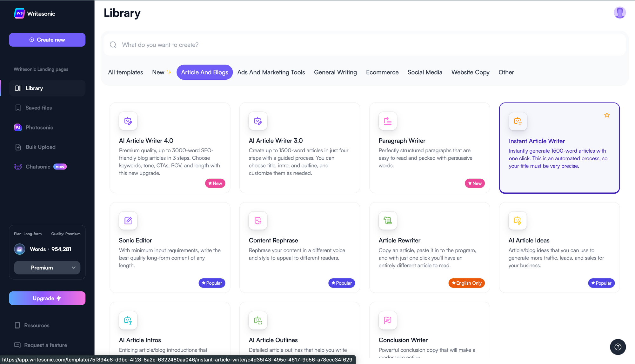Click the Article Rewriter card icon
The image size is (635, 364).
coord(388,221)
